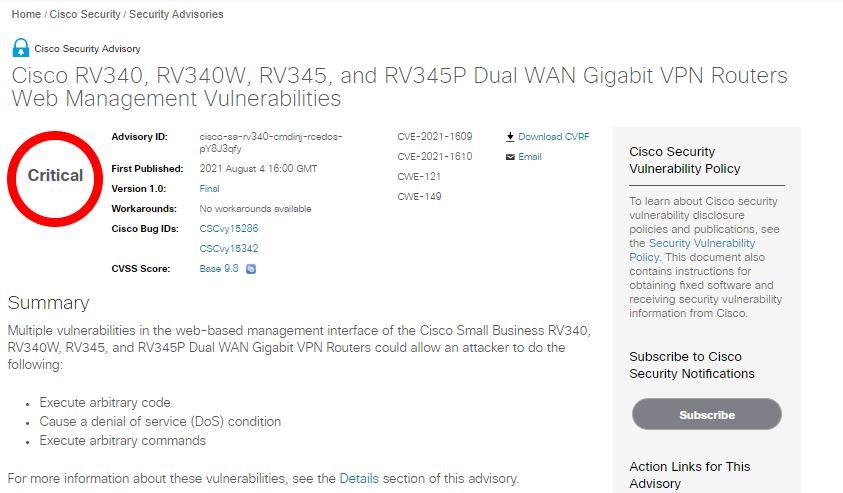Select the CVE-2021-1609 identifier
The width and height of the screenshot is (843, 493).
tap(434, 137)
